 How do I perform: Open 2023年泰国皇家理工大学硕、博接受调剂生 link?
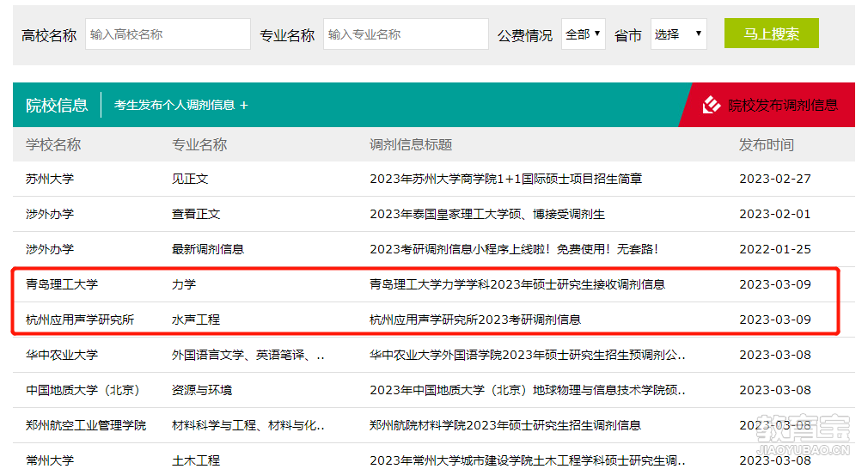coord(487,215)
